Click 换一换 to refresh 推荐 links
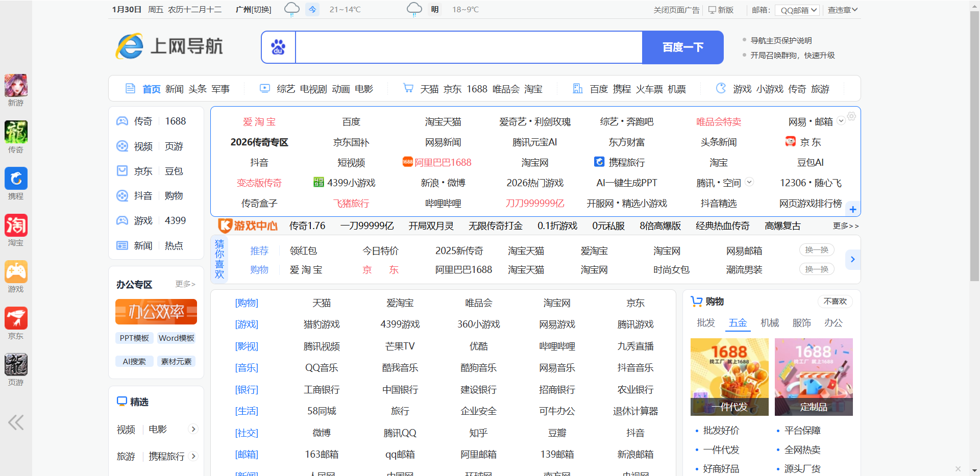Screen dimensions: 980x476 pos(816,249)
